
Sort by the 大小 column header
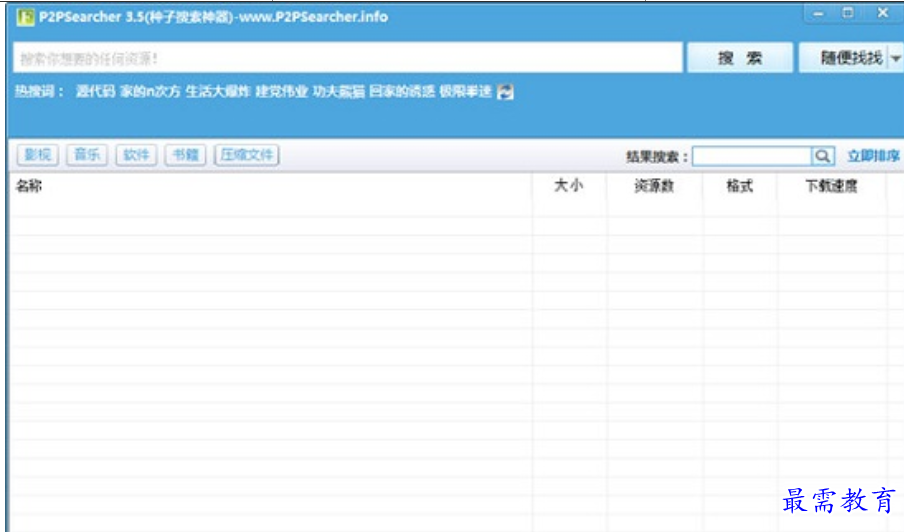pyautogui.click(x=568, y=186)
